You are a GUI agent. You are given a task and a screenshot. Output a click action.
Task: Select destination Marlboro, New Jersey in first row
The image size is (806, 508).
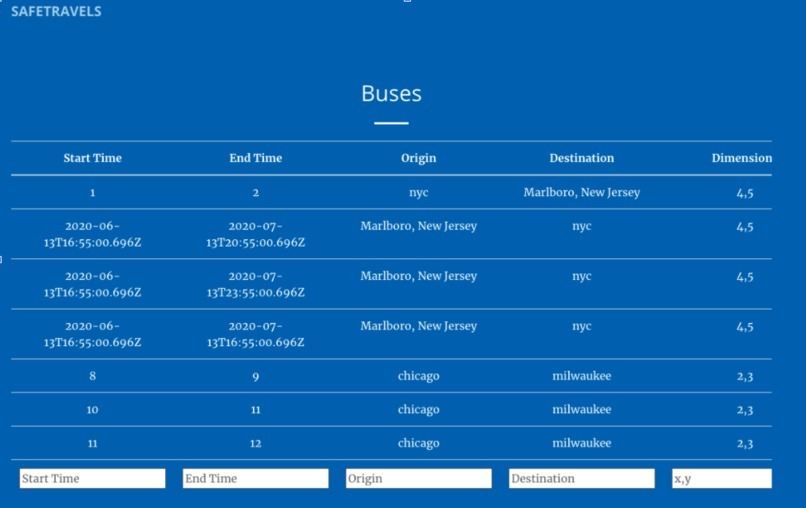pos(582,192)
